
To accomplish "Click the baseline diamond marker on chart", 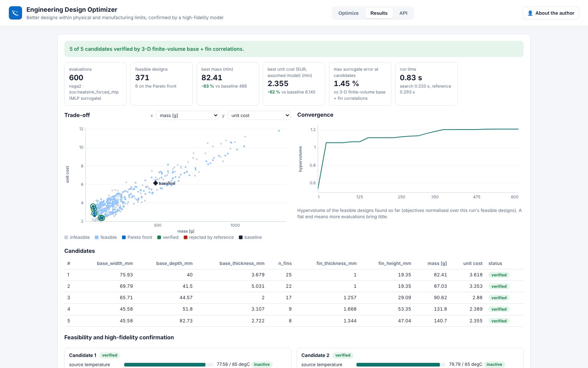I will tap(155, 183).
